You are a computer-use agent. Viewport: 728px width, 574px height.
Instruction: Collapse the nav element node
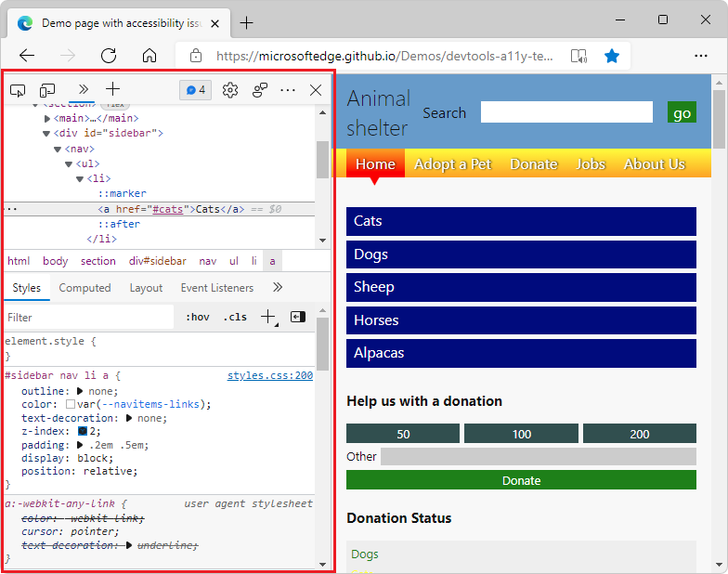point(58,150)
